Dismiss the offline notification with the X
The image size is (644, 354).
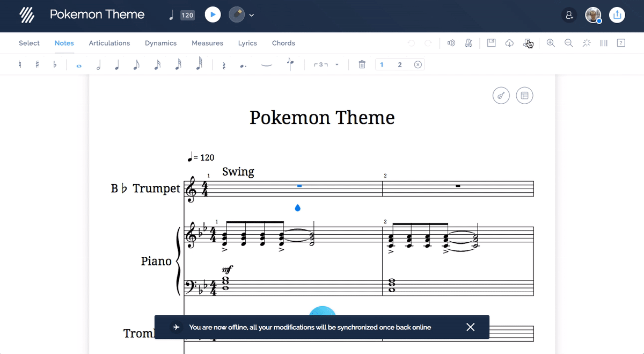pos(471,327)
